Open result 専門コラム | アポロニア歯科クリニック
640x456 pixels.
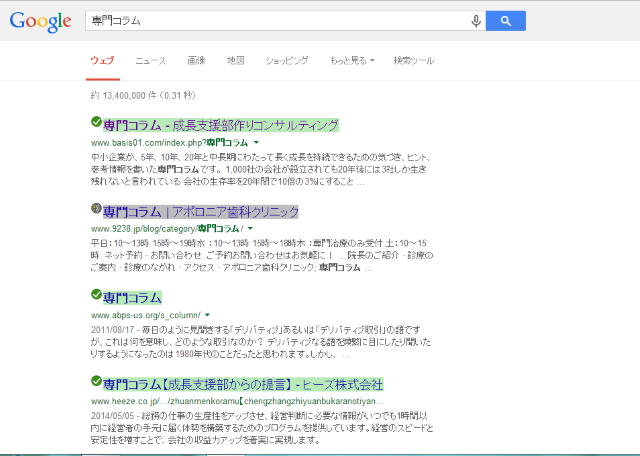(201, 211)
